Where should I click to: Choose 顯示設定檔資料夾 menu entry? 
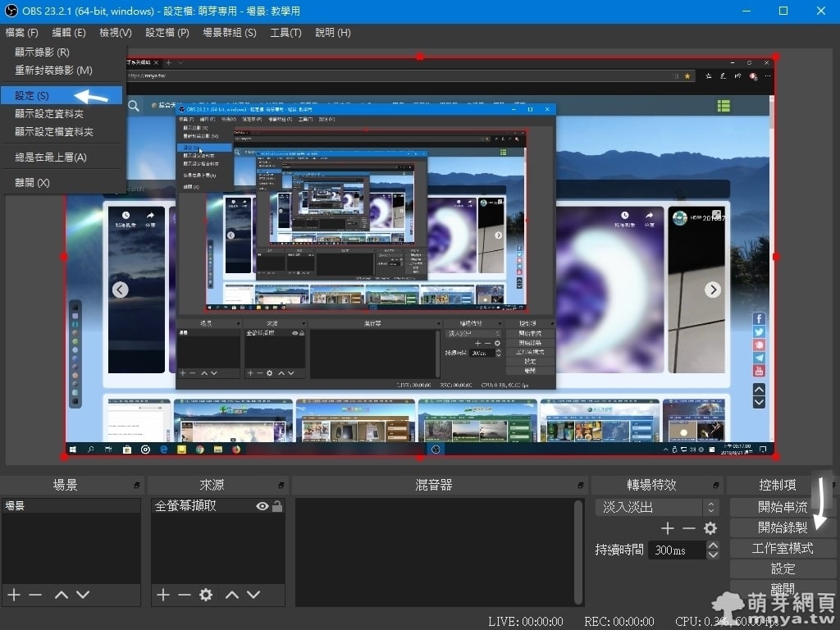pyautogui.click(x=62, y=132)
